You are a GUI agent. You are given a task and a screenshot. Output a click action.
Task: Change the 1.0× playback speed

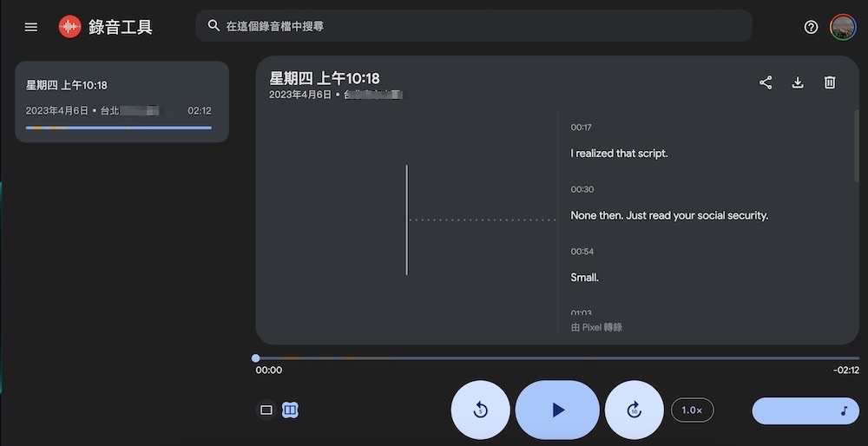click(x=692, y=410)
